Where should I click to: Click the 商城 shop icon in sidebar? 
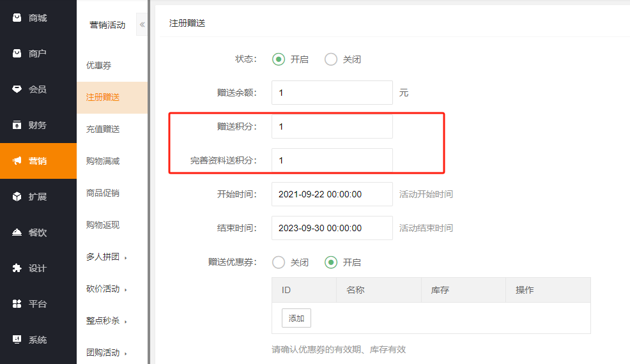pos(17,18)
